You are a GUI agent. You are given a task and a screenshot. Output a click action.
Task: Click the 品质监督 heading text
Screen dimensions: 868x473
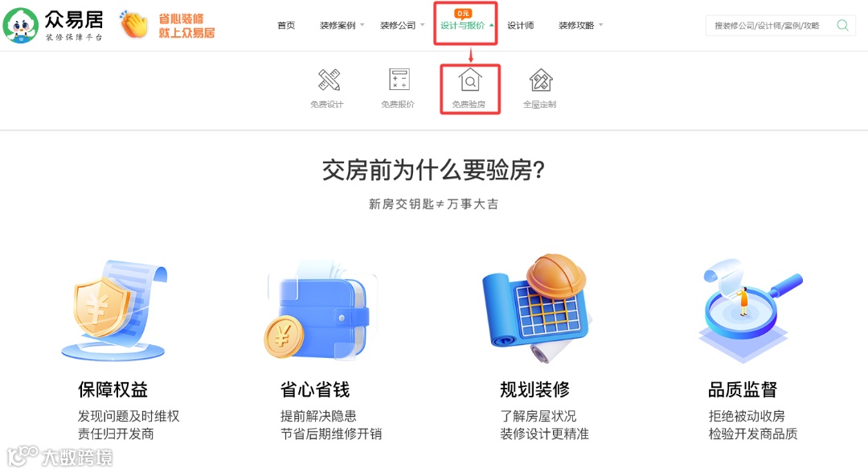point(743,389)
